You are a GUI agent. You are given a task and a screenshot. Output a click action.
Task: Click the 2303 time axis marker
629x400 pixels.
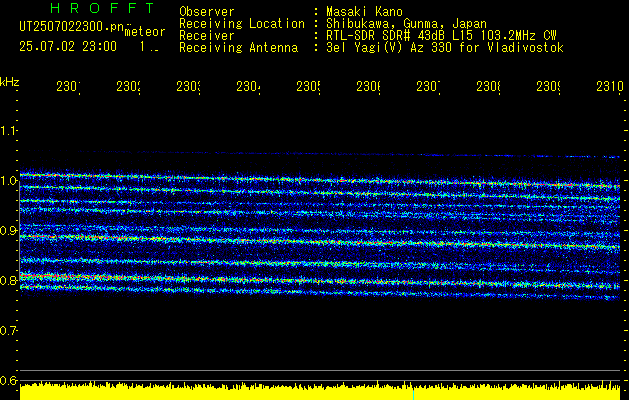click(x=188, y=86)
